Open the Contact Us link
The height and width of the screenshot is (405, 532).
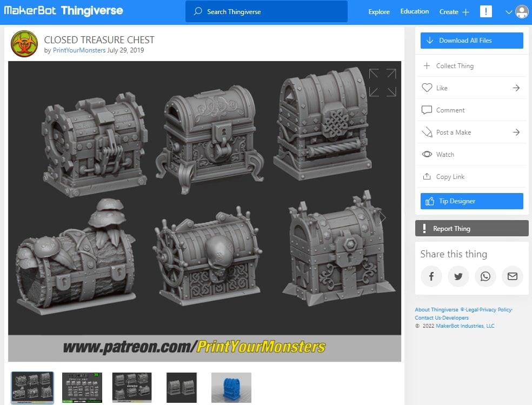tap(428, 318)
